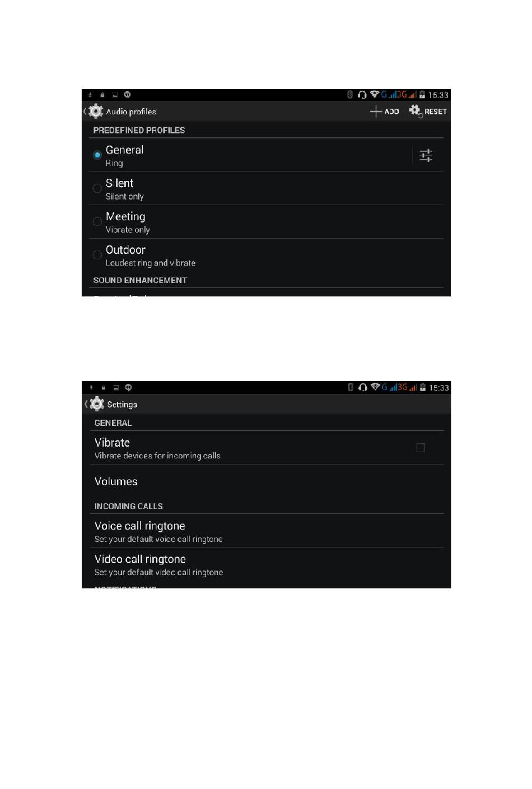Tap the clock in lower status bar
This screenshot has height=789, width=532.
coord(439,388)
